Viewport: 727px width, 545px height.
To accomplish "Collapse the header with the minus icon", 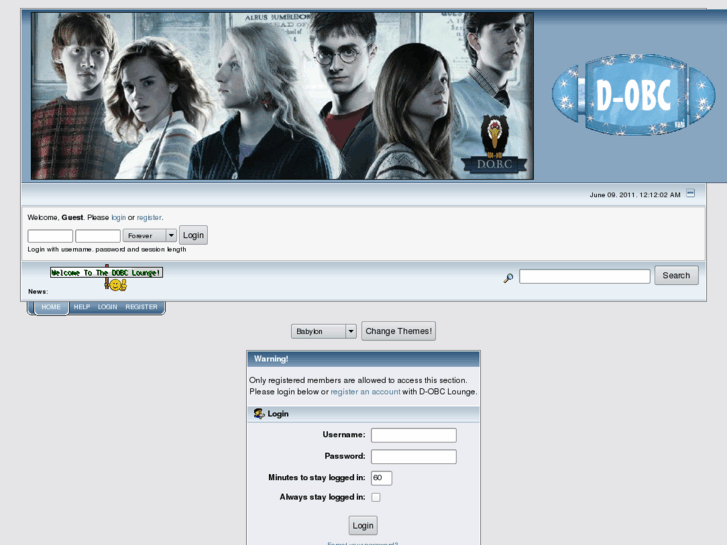I will 690,193.
